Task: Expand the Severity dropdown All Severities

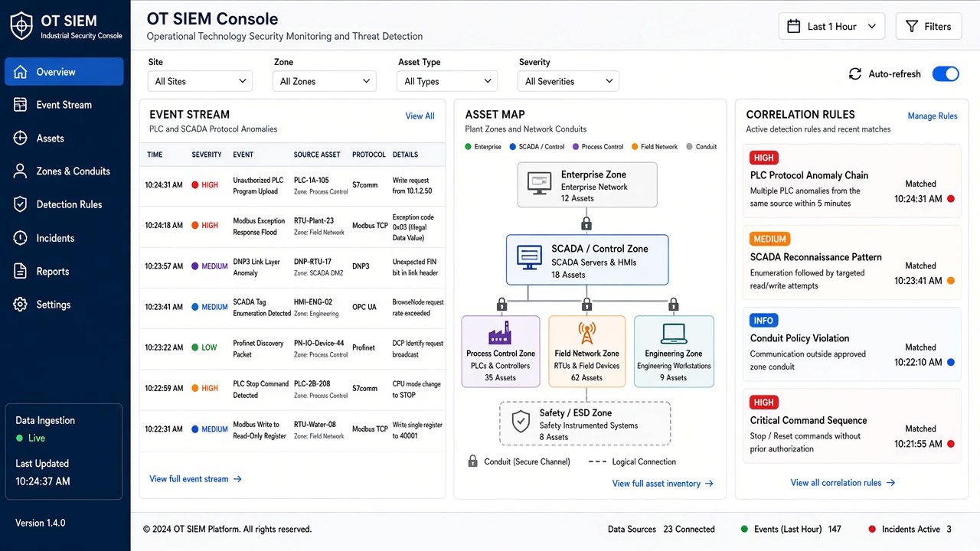Action: (x=569, y=81)
